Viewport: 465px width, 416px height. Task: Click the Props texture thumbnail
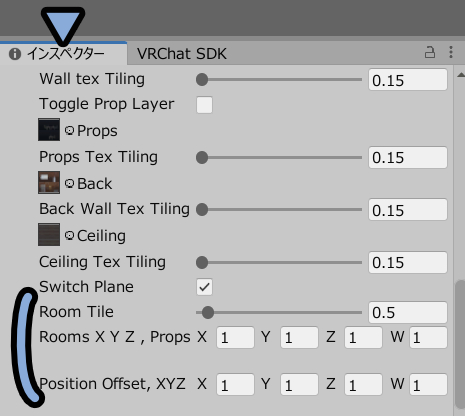click(x=49, y=129)
